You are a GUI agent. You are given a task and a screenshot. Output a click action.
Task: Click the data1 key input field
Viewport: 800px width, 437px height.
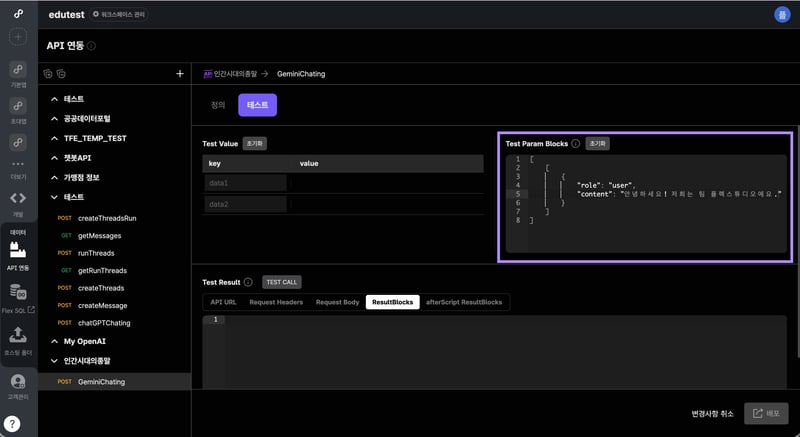click(245, 183)
